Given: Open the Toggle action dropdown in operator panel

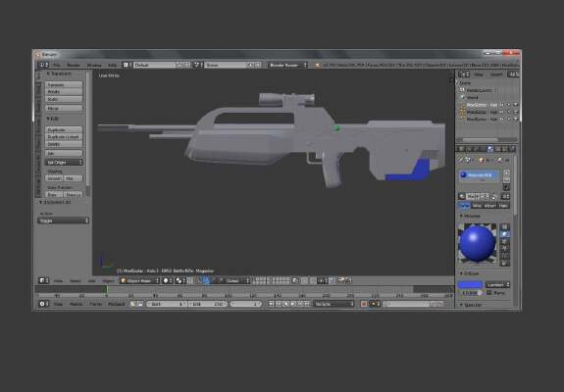Looking at the screenshot, I should pos(64,220).
